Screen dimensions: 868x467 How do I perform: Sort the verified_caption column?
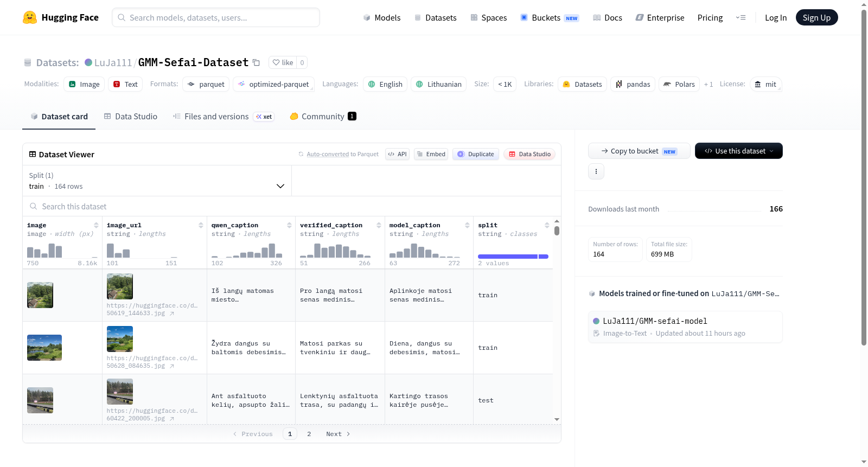tap(379, 225)
